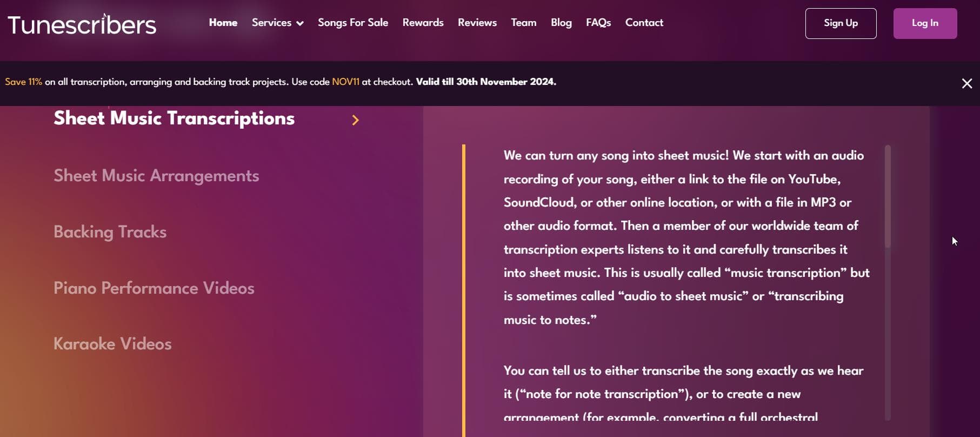This screenshot has width=980, height=437.
Task: Select the Karaoke Videos tab
Action: click(x=112, y=344)
